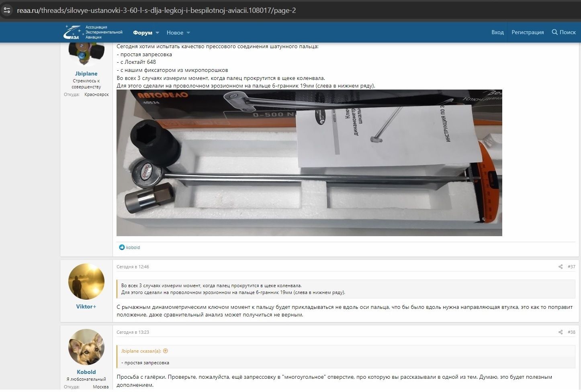Open Kobold's dog avatar
The height and width of the screenshot is (392, 581).
[x=86, y=347]
